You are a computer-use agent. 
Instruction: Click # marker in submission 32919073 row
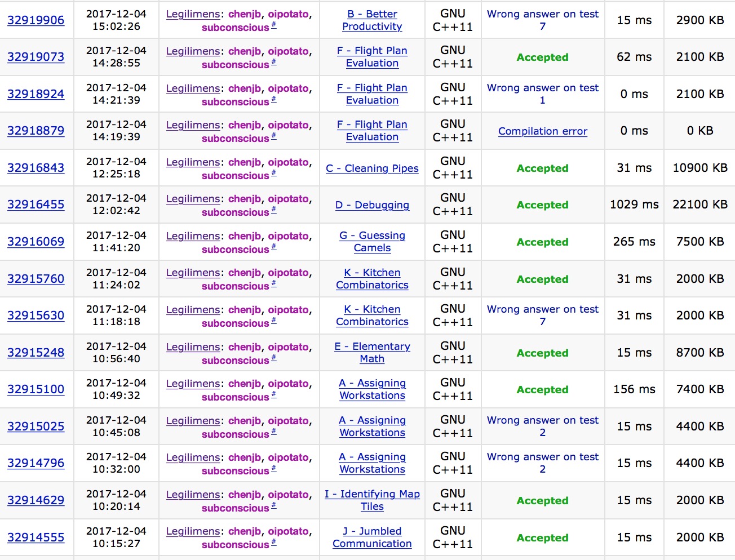(274, 62)
